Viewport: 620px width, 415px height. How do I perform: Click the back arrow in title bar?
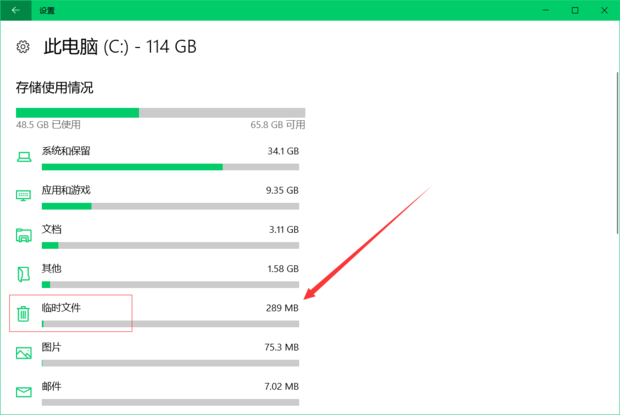[14, 10]
